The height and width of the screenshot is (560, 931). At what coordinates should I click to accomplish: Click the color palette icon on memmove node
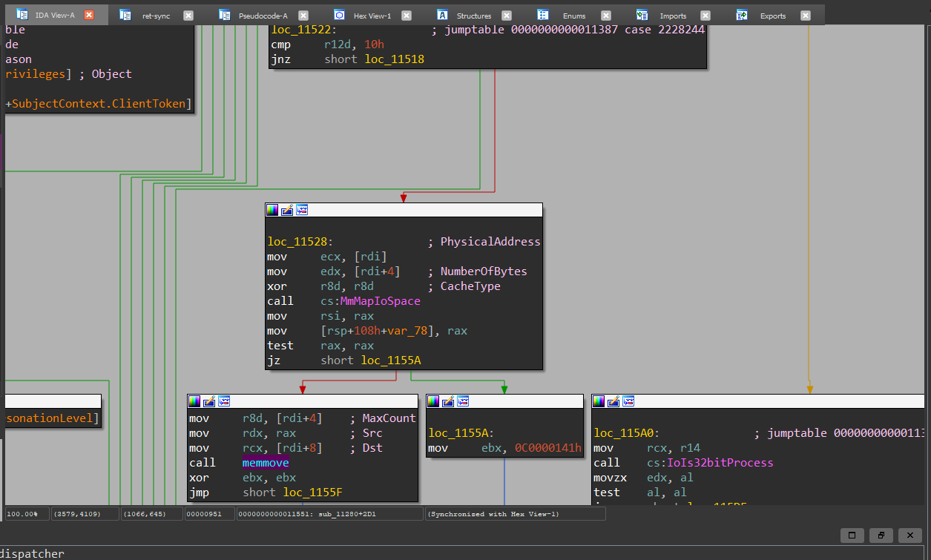[194, 401]
